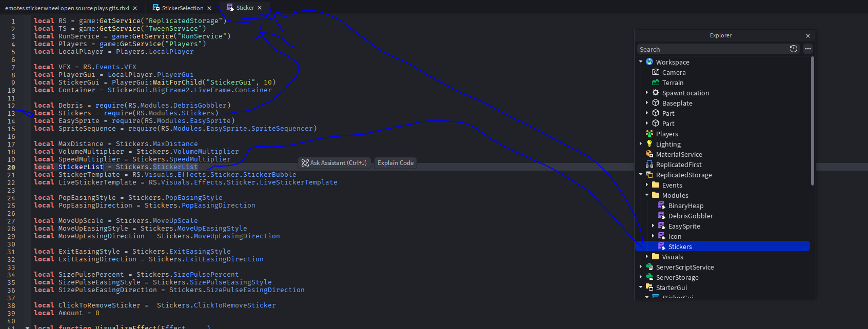Viewport: 868px width, 329px height.
Task: Expand the SpawnLocation node
Action: click(647, 93)
